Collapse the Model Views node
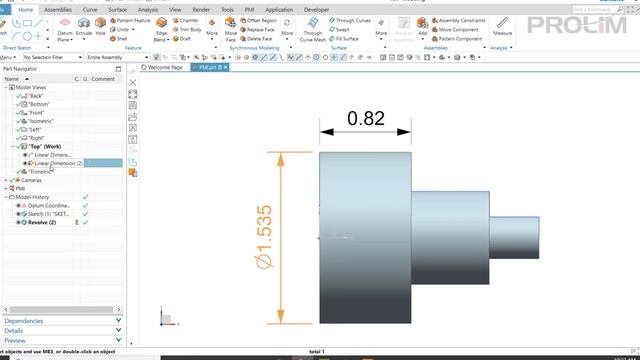Screen dimensions: 640x360 pos(6,87)
